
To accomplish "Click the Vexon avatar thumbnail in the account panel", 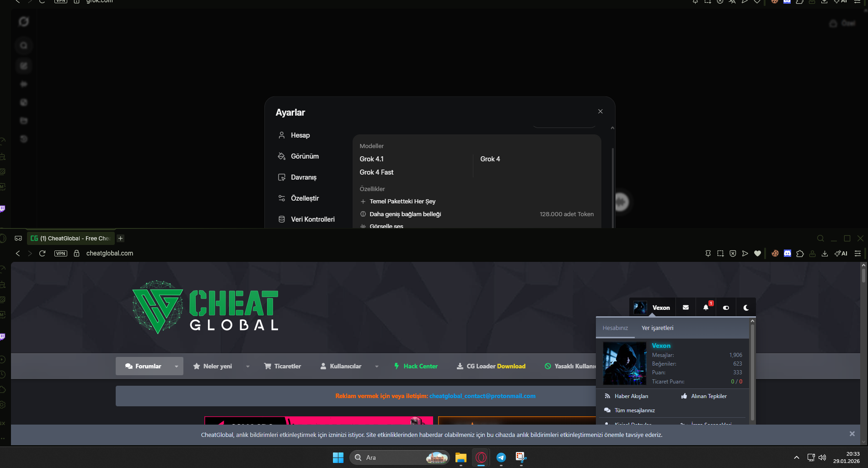I will click(624, 363).
